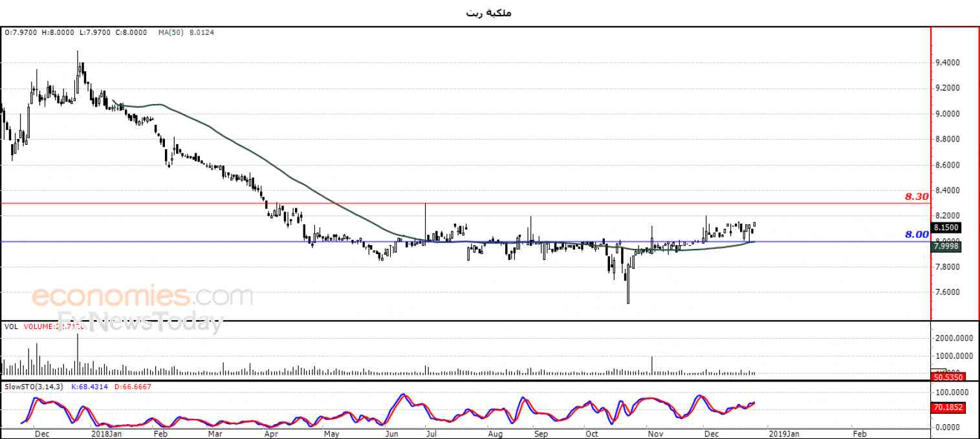The height and width of the screenshot is (439, 980).
Task: Click the Feb label just after 2019Jan
Action: pyautogui.click(x=860, y=434)
